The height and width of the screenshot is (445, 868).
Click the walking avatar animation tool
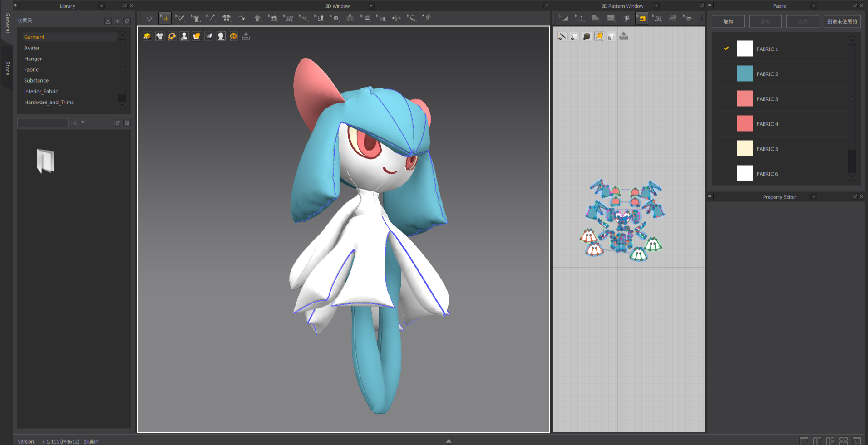click(427, 18)
